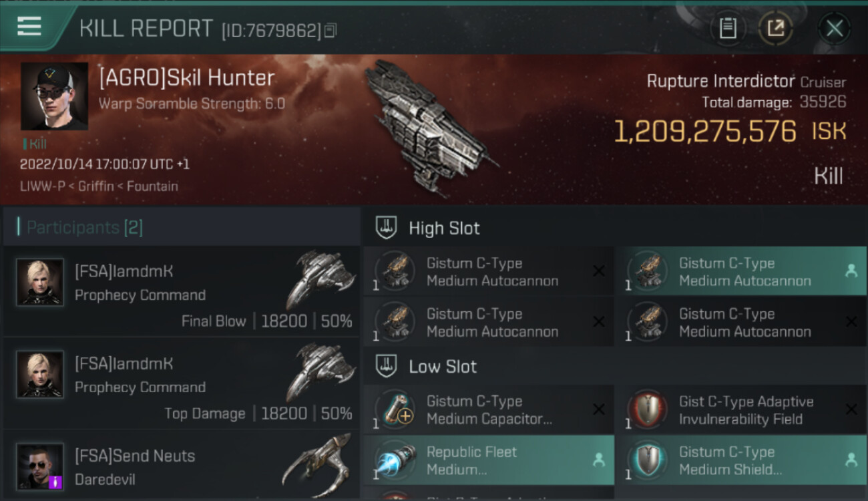
Task: Select IamdmK Top Damage participant entry
Action: tap(182, 383)
